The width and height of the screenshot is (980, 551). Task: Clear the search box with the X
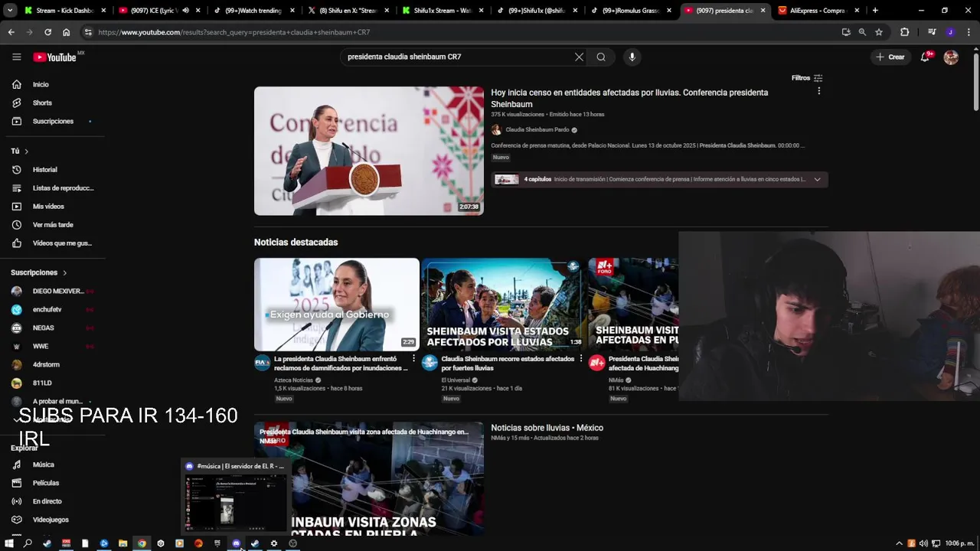579,57
